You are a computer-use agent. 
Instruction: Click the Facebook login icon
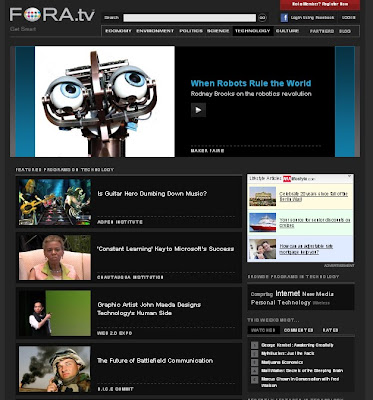point(284,18)
